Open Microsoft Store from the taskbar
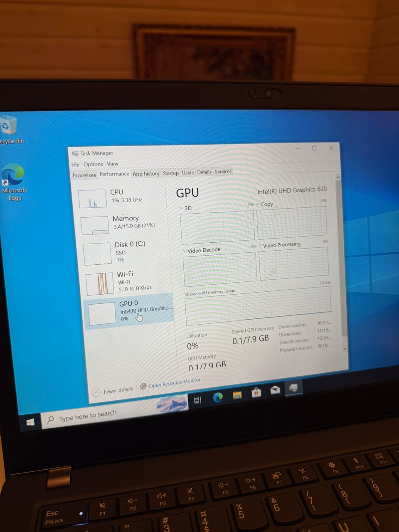The image size is (399, 532). [x=256, y=392]
